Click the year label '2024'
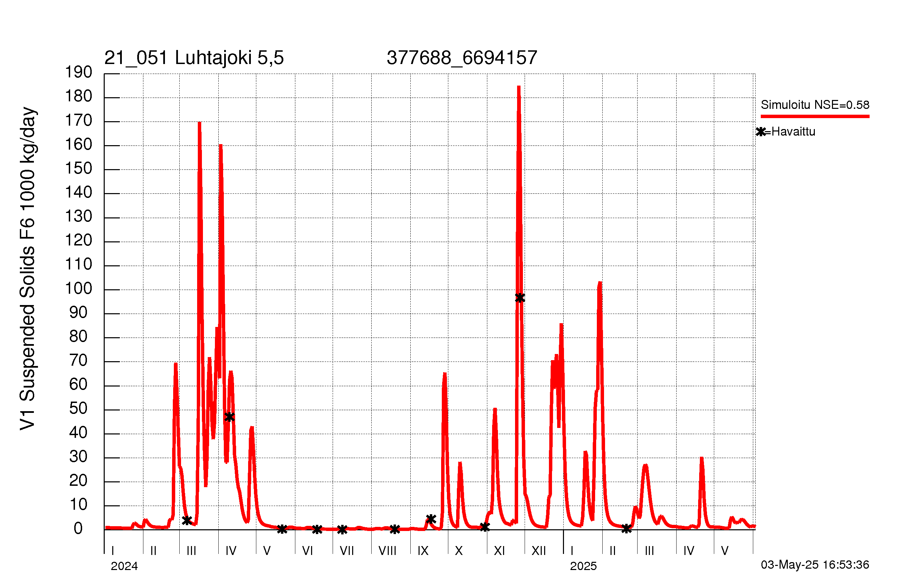The height and width of the screenshot is (582, 924). click(124, 566)
